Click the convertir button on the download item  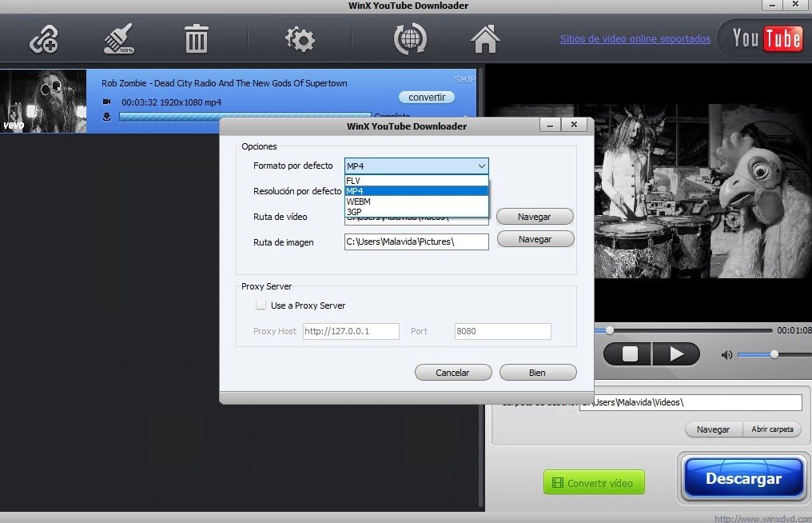tap(427, 98)
